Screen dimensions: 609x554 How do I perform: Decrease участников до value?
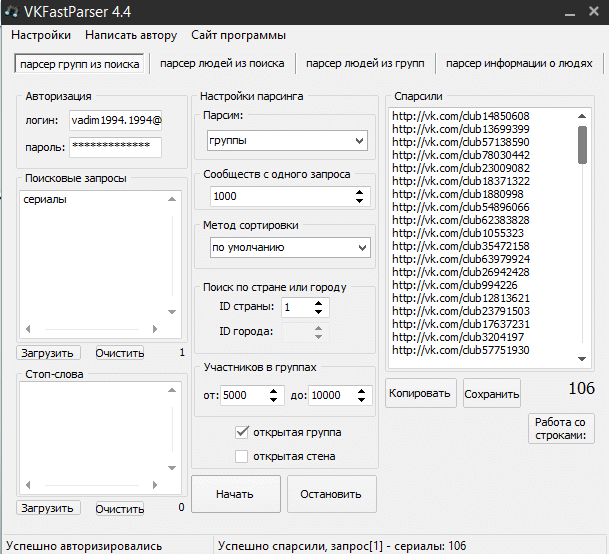click(x=362, y=400)
